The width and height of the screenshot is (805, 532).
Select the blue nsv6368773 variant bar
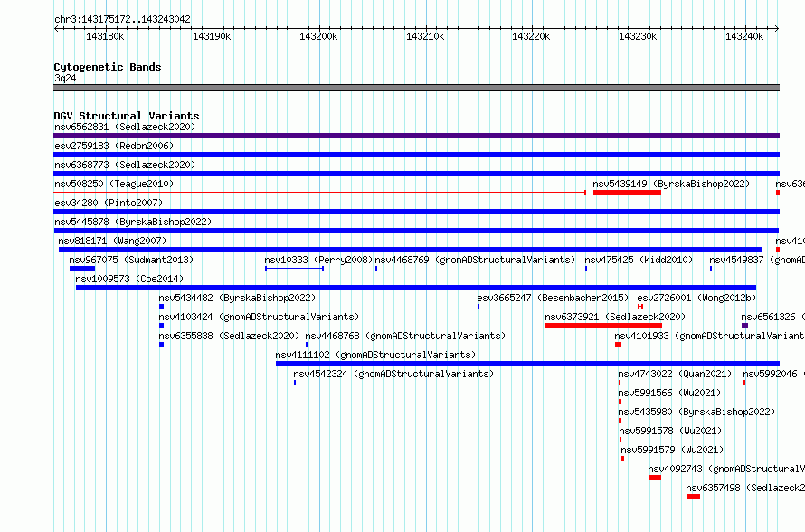[x=416, y=174]
